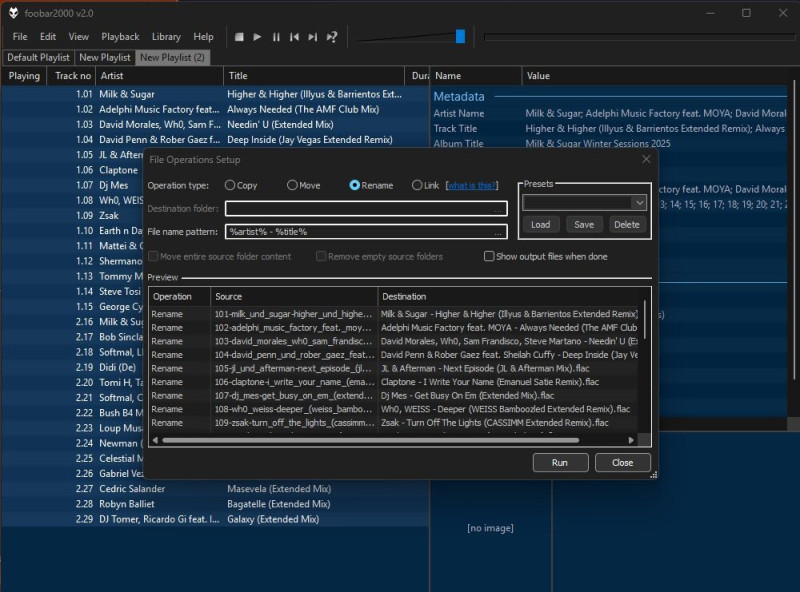The height and width of the screenshot is (592, 800).
Task: Open the View menu
Action: tap(79, 37)
